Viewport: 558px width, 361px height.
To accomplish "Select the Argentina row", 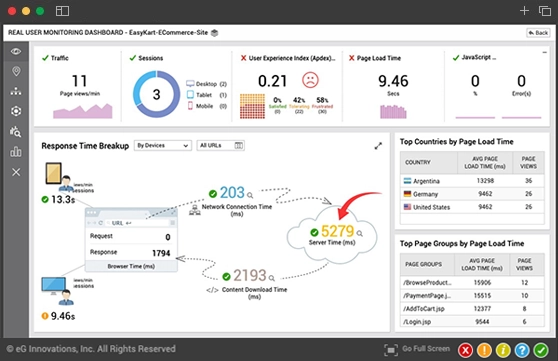I will coord(472,181).
